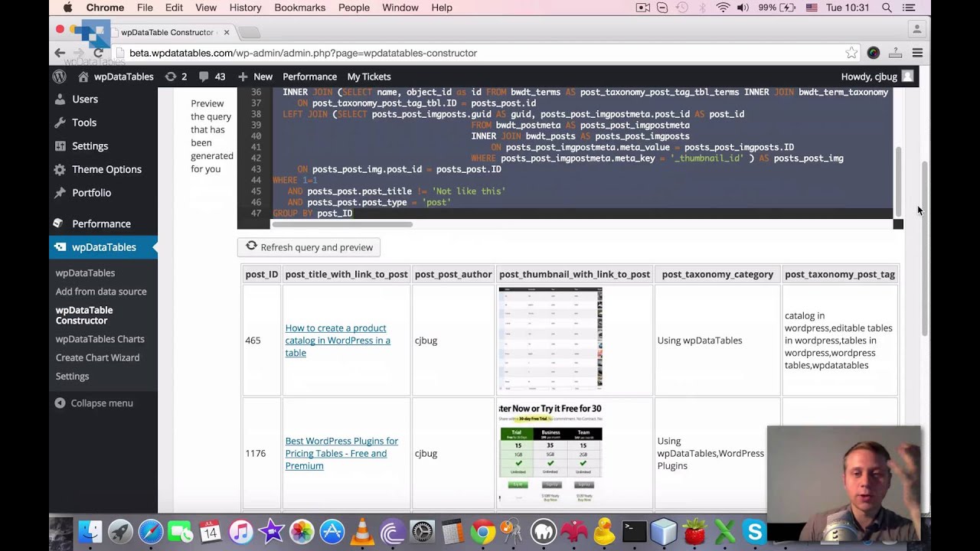The image size is (980, 551).
Task: Open the History menu in the menu bar
Action: click(x=245, y=8)
